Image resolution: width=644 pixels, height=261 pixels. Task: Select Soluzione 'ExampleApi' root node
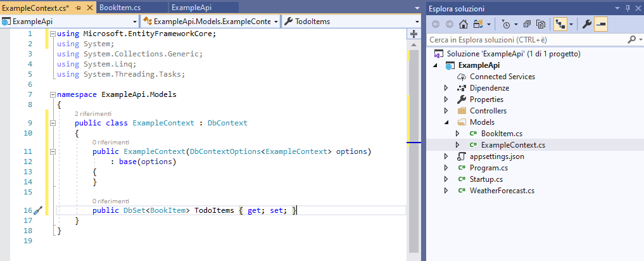coord(513,54)
